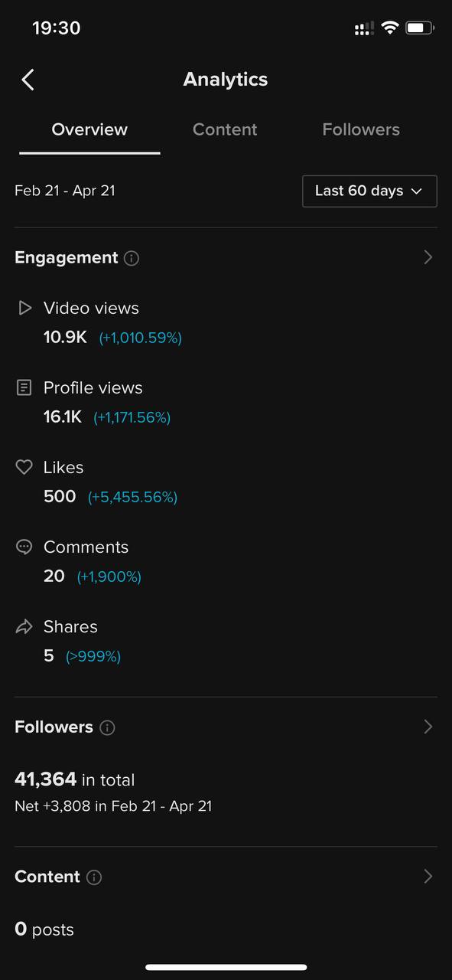Viewport: 452px width, 980px height.
Task: Switch to the Content tab
Action: click(x=225, y=129)
